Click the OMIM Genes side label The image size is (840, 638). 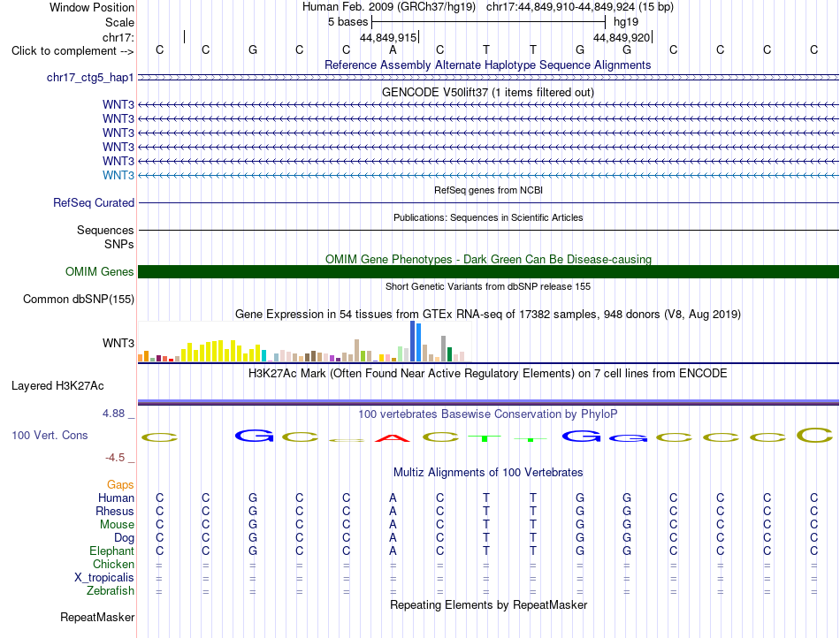tap(99, 272)
